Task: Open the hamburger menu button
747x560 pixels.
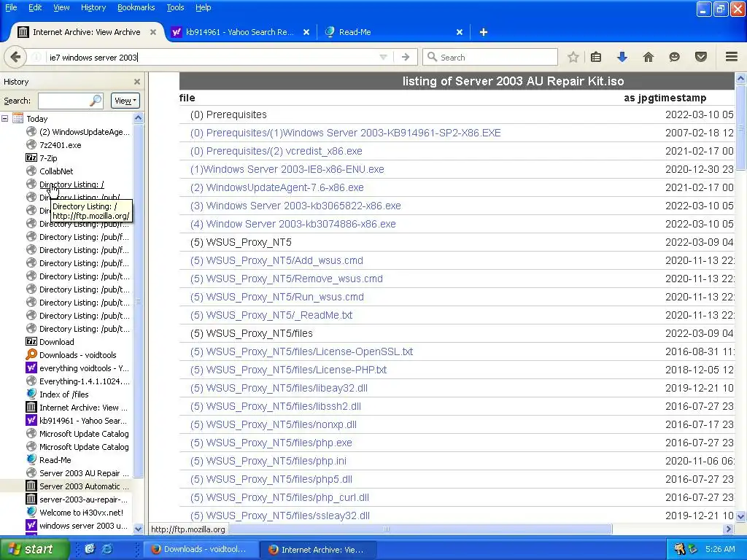Action: [732, 57]
